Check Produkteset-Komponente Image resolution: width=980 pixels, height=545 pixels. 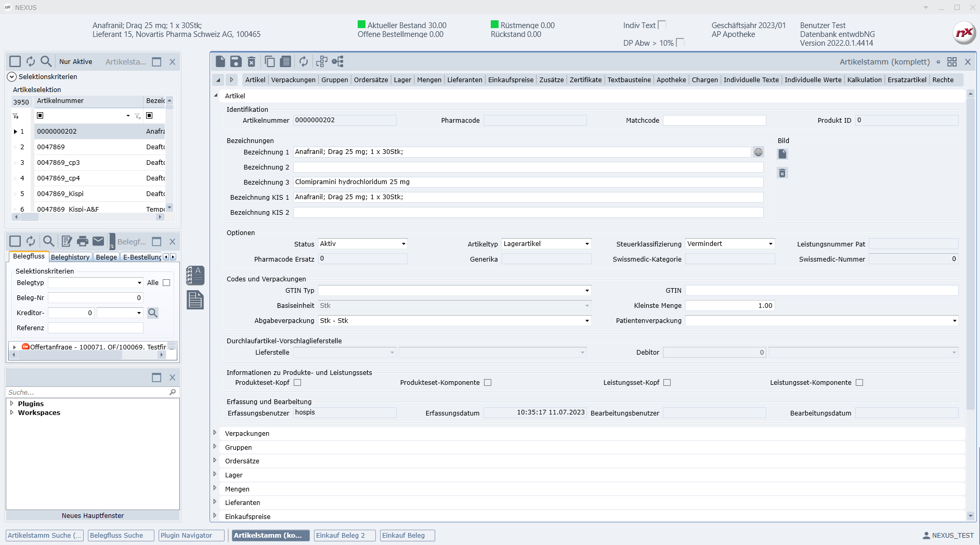point(488,382)
